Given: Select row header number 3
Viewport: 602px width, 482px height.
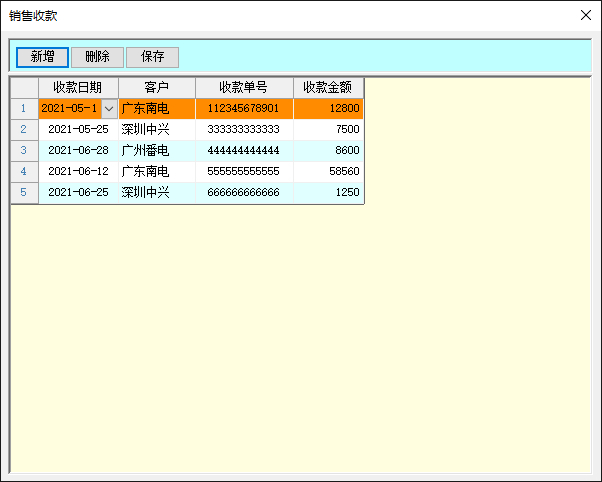Looking at the screenshot, I should pyautogui.click(x=24, y=150).
